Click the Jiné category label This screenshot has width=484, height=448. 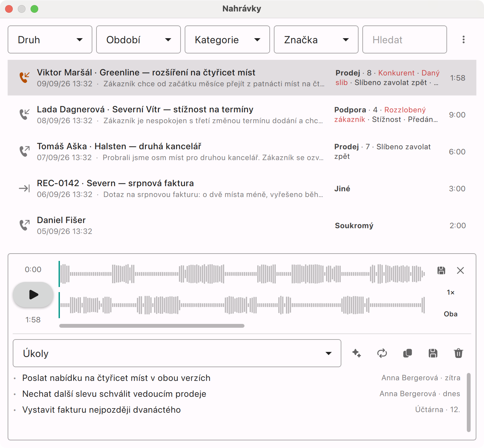(x=342, y=189)
